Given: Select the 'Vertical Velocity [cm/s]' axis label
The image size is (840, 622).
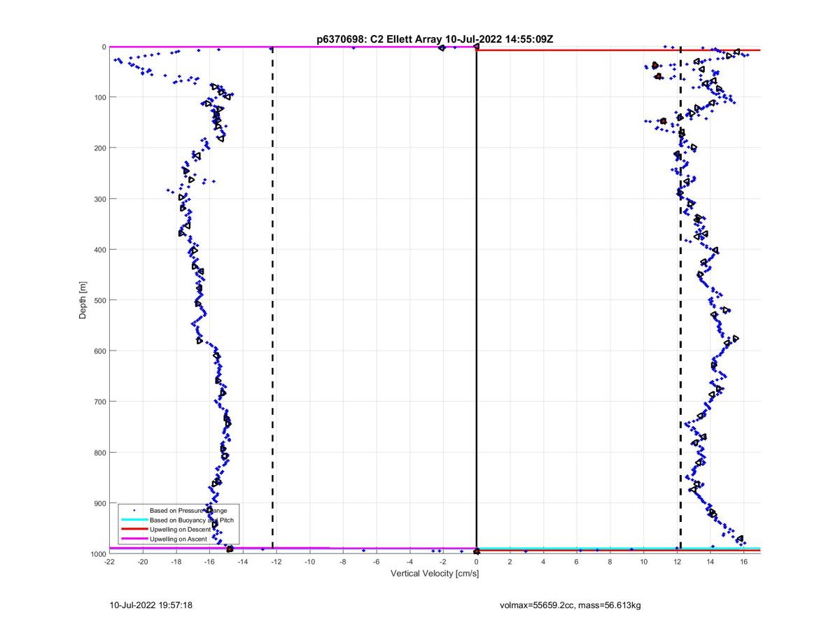Looking at the screenshot, I should pyautogui.click(x=434, y=573).
